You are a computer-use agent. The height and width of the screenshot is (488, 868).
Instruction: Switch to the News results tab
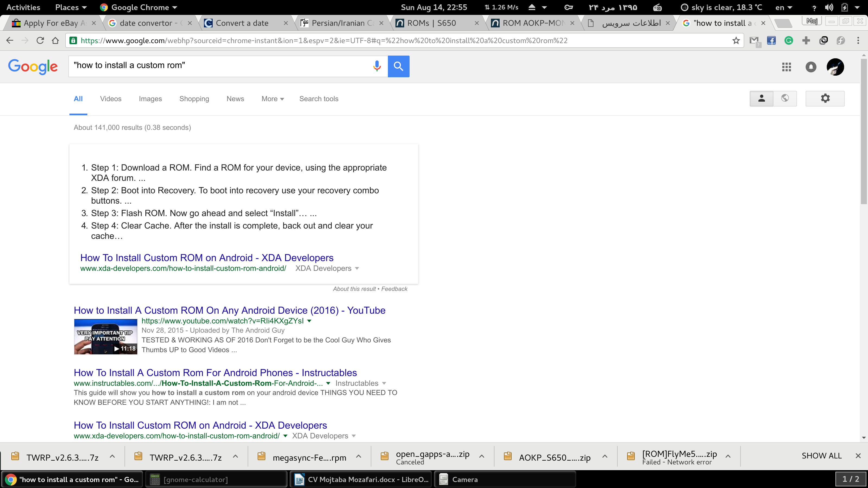[235, 99]
